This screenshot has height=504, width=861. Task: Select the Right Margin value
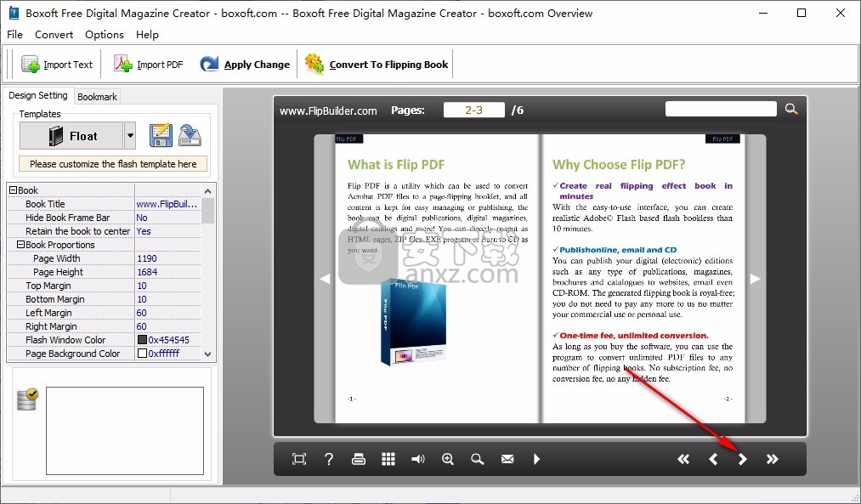coord(167,326)
